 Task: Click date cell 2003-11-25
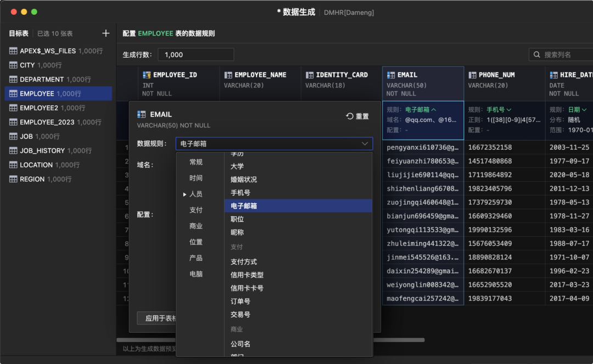pos(569,147)
